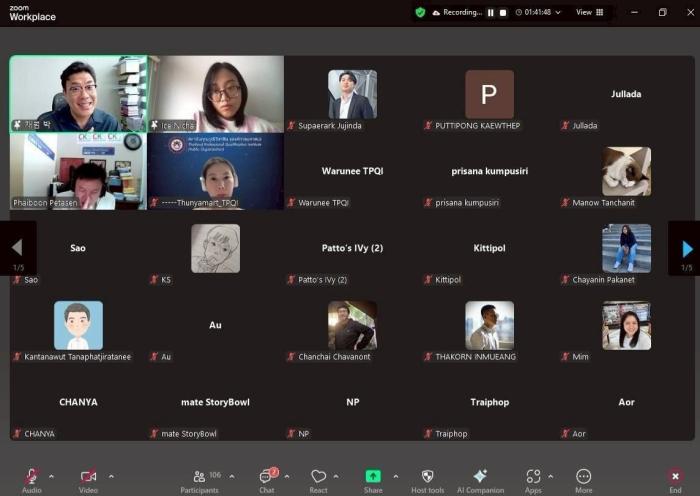Click muted mic icon beside Kittipol label
The image size is (700, 496).
point(428,280)
